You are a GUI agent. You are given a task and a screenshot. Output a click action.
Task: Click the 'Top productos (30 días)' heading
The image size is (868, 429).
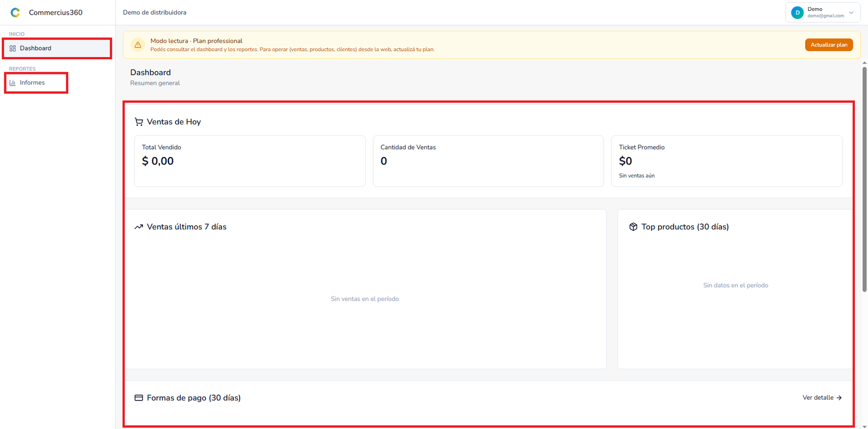tap(685, 227)
